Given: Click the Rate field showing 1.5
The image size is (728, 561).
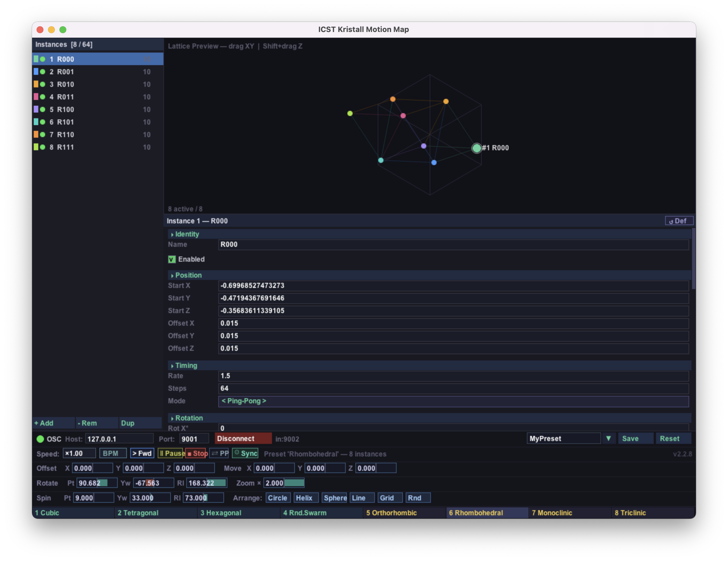Looking at the screenshot, I should point(453,376).
